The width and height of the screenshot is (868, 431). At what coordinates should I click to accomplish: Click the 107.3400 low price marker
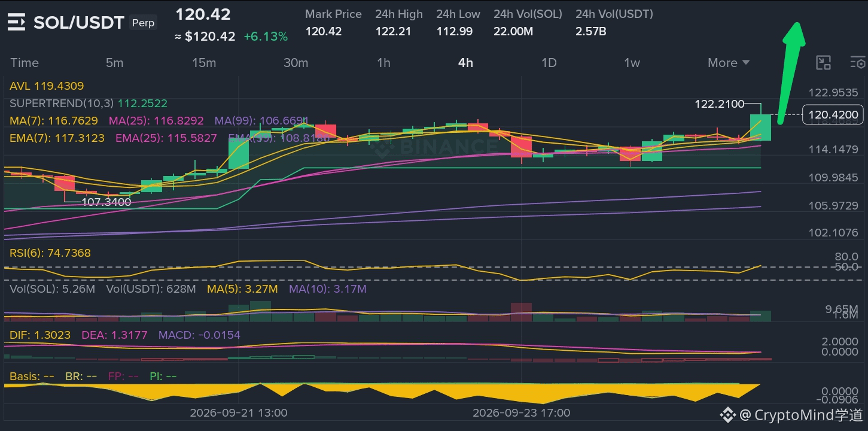(106, 202)
